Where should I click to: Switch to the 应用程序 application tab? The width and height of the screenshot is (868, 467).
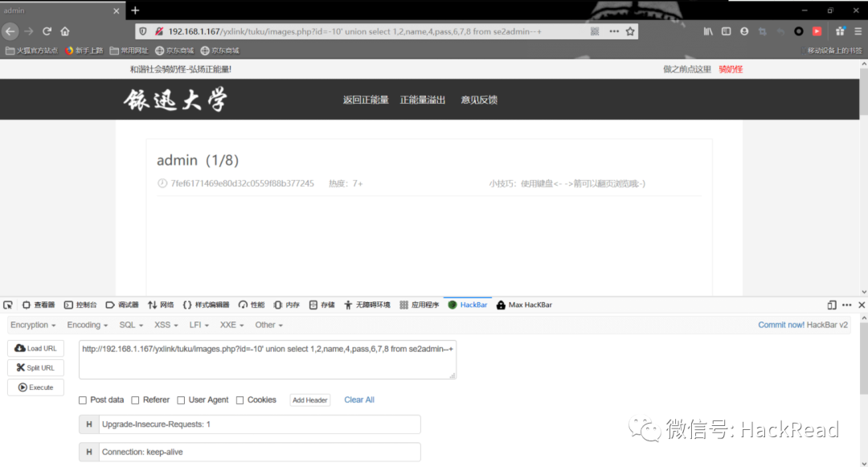coord(419,305)
